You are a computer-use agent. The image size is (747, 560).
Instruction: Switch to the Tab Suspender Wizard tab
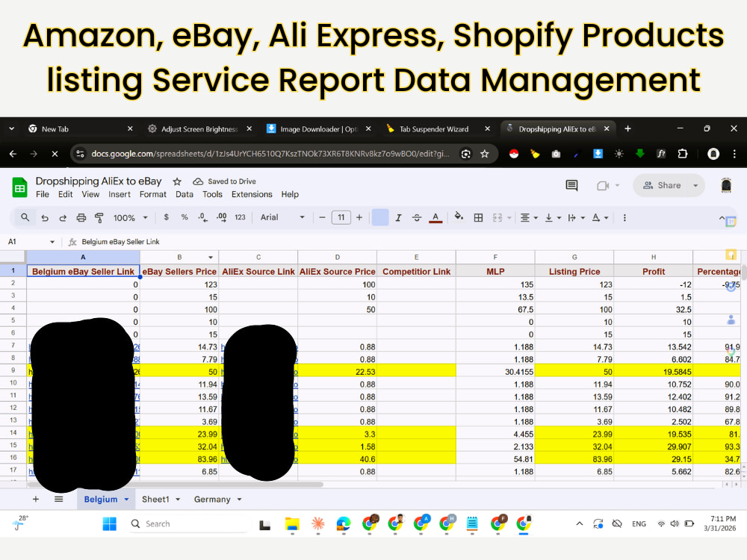[434, 129]
